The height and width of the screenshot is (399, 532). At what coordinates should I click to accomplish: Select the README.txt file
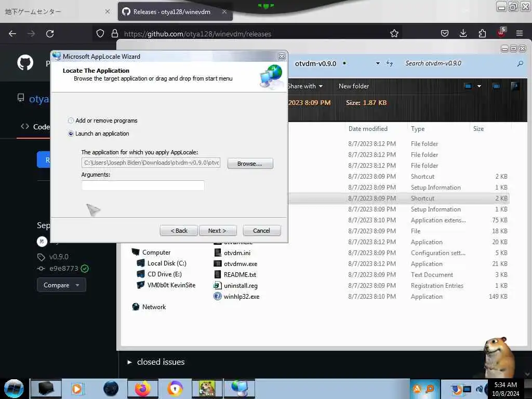click(240, 274)
